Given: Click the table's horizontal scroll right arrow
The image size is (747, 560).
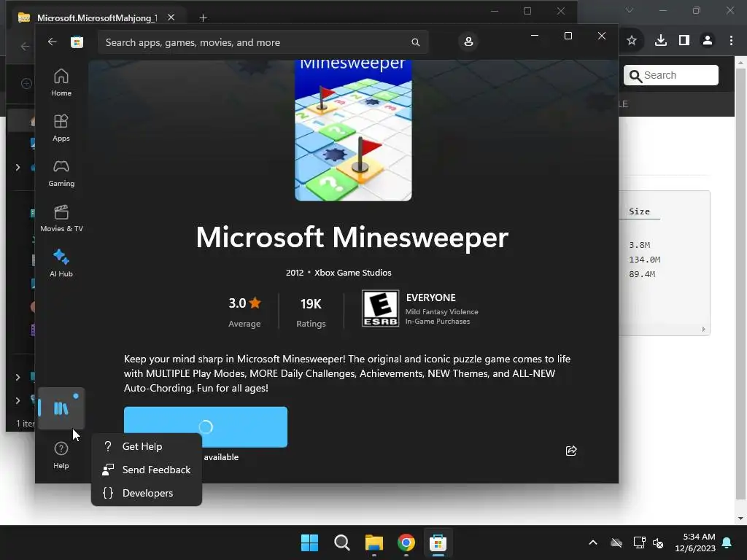Looking at the screenshot, I should pos(704,330).
